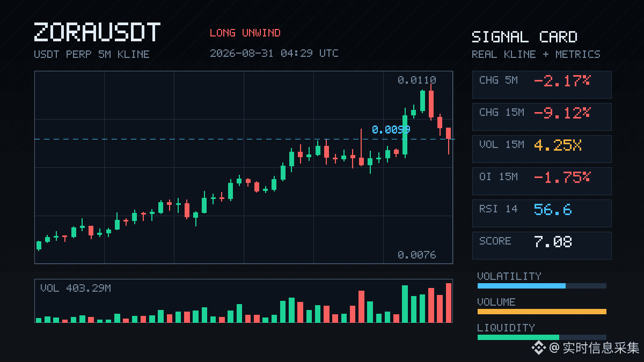The height and width of the screenshot is (362, 644).
Task: Click the OI 15M label
Action: pos(499,176)
